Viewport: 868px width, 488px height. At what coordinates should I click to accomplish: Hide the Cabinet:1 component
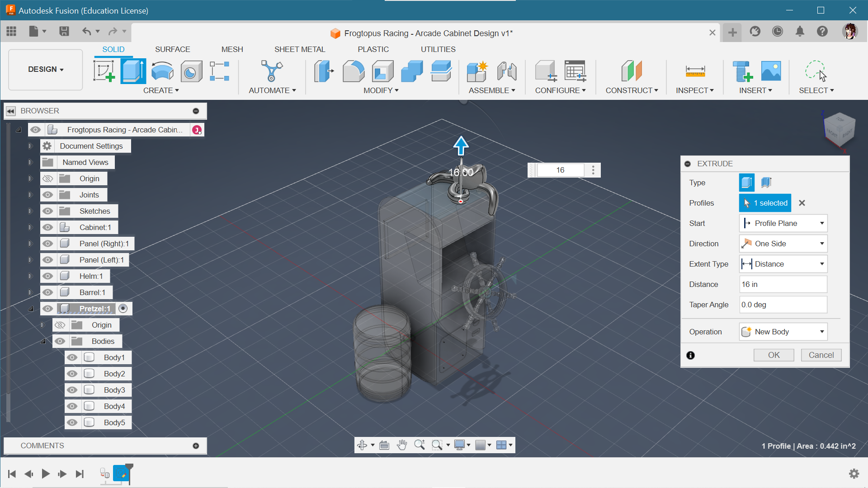point(47,227)
